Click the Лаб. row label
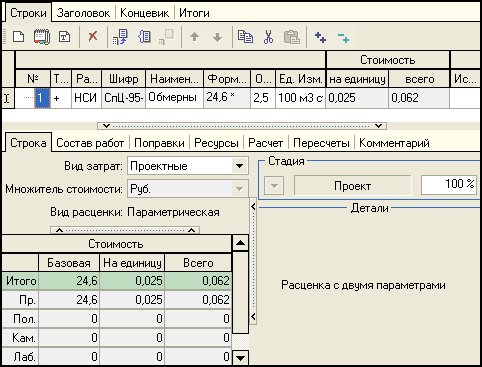Image resolution: width=482 pixels, height=367 pixels. pos(21,357)
